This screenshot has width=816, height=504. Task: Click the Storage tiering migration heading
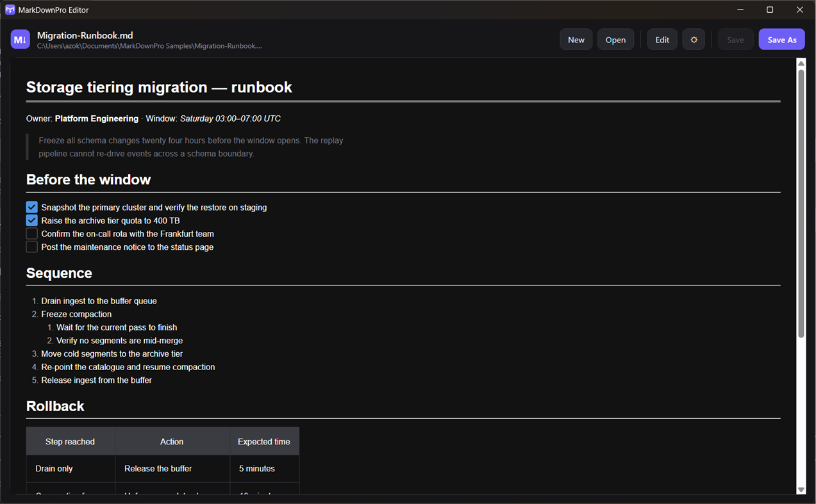click(159, 88)
